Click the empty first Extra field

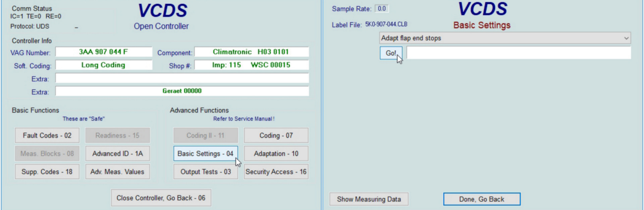(182, 78)
